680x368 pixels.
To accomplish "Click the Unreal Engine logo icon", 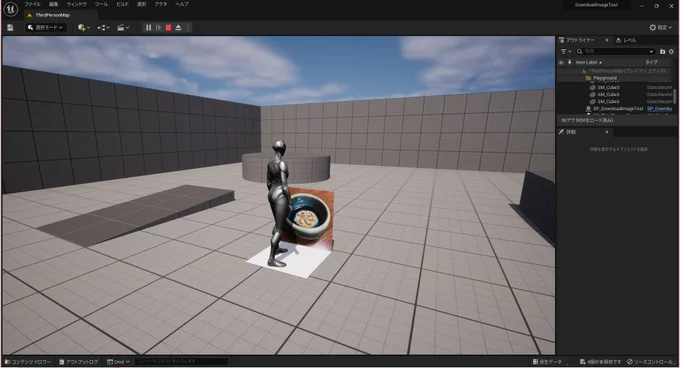I will (10, 9).
